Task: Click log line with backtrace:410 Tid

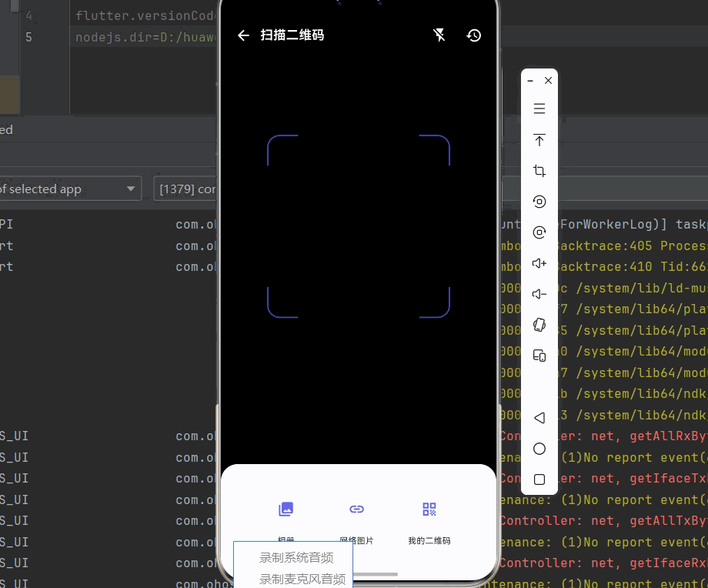Action: (x=632, y=266)
